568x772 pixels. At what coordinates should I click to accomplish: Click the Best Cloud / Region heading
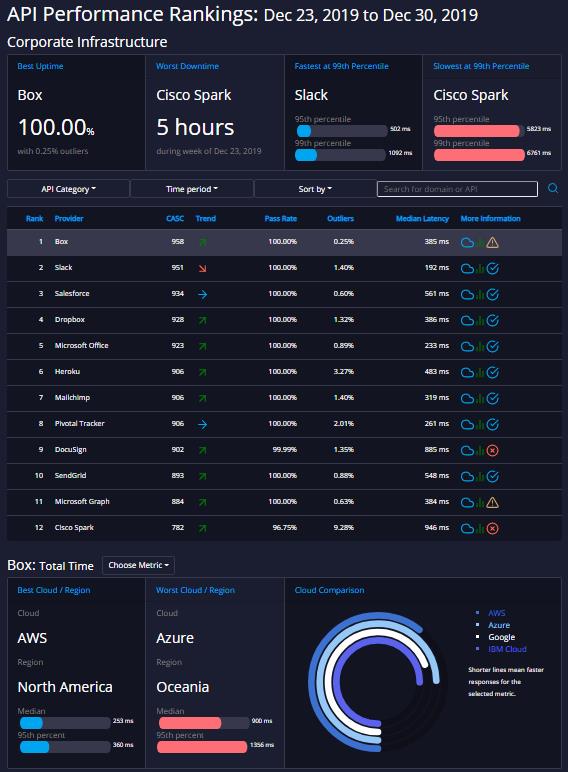point(54,590)
